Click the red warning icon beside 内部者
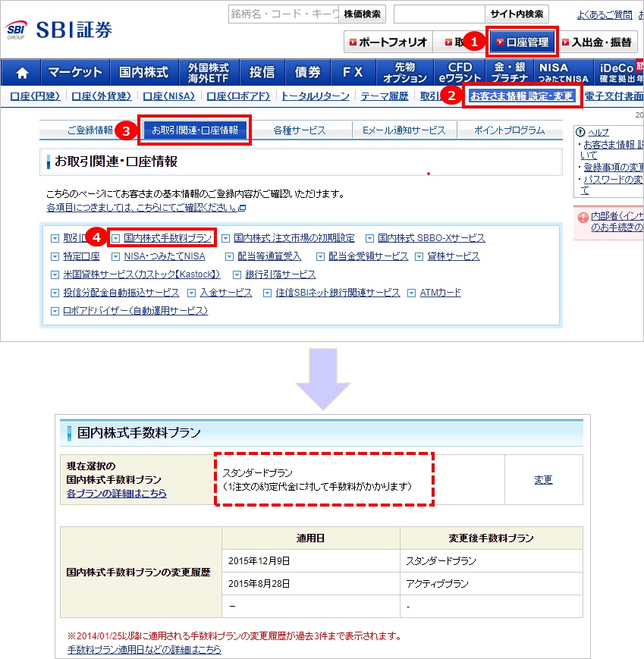The image size is (644, 659). pyautogui.click(x=583, y=218)
